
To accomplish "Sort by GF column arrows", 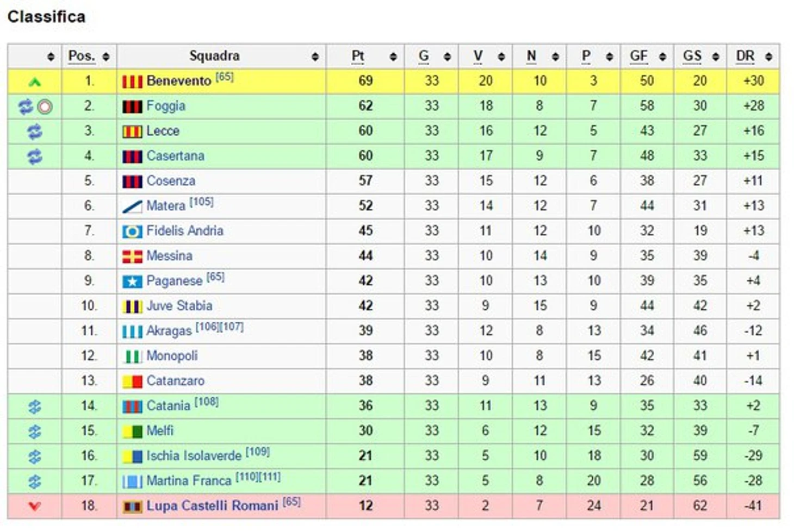I will point(662,57).
